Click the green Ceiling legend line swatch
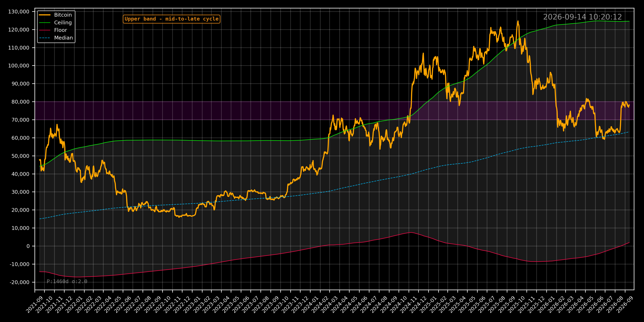Screen dimensions: 644x322 coord(45,23)
